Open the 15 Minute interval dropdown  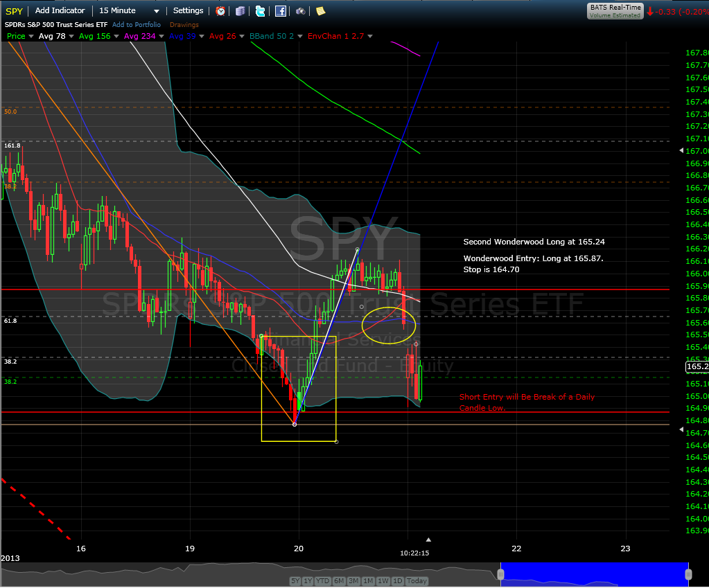[x=129, y=10]
